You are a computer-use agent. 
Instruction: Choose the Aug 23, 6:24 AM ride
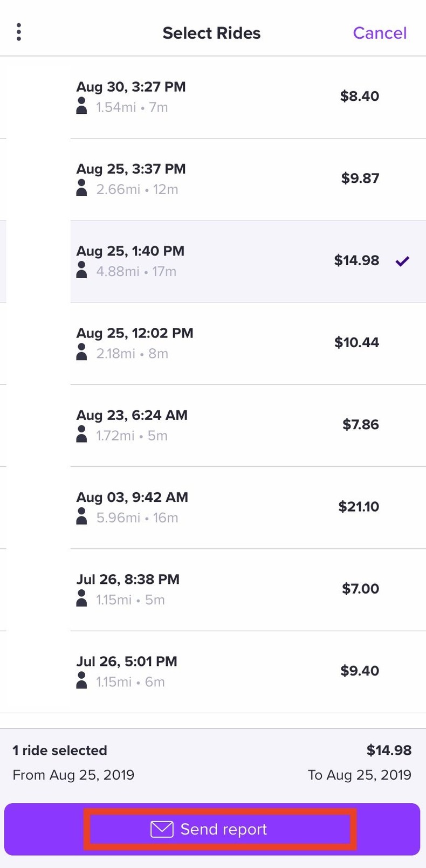(x=226, y=425)
